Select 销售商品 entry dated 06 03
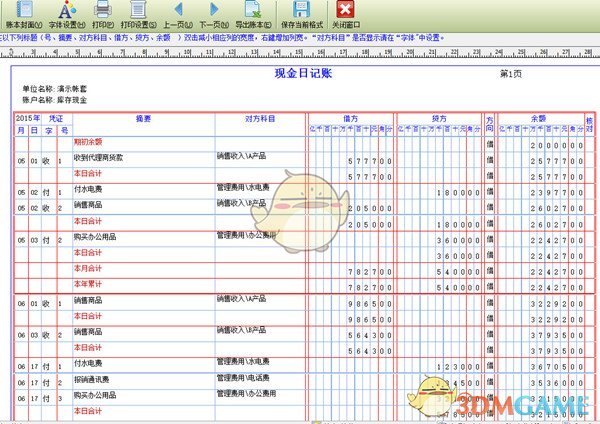This screenshot has height=424, width=600. (88, 332)
